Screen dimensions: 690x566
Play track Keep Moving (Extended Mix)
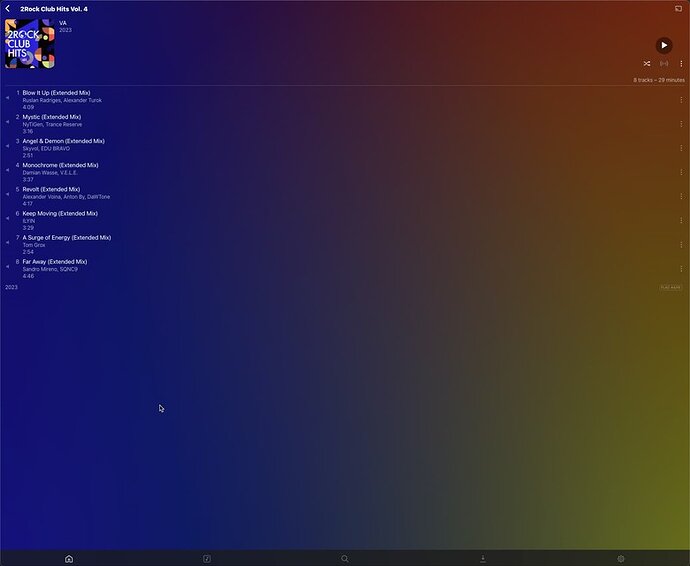pyautogui.click(x=60, y=213)
